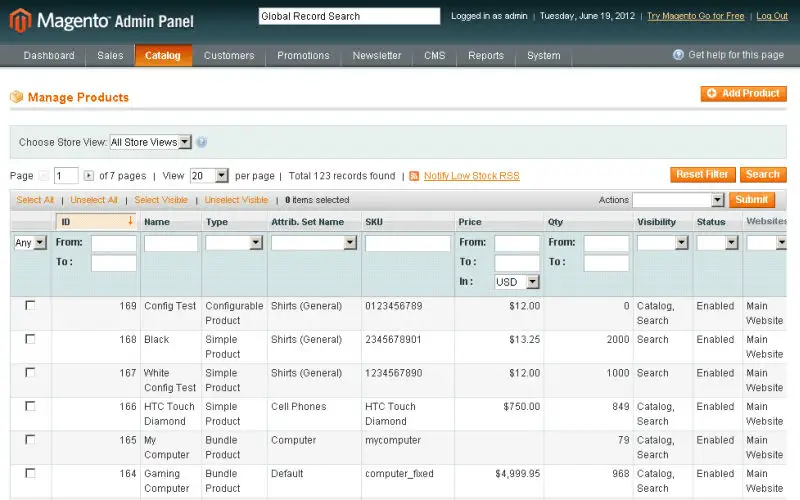Click the Manage Products box icon
The height and width of the screenshot is (500, 800).
[x=16, y=97]
